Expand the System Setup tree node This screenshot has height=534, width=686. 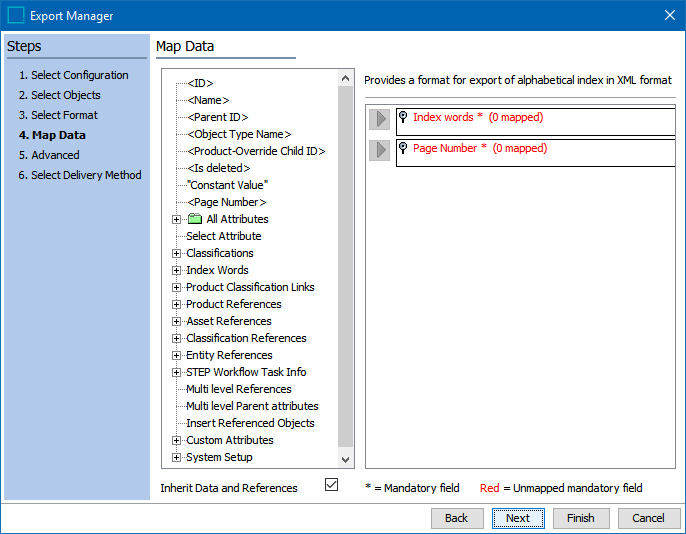[x=177, y=457]
